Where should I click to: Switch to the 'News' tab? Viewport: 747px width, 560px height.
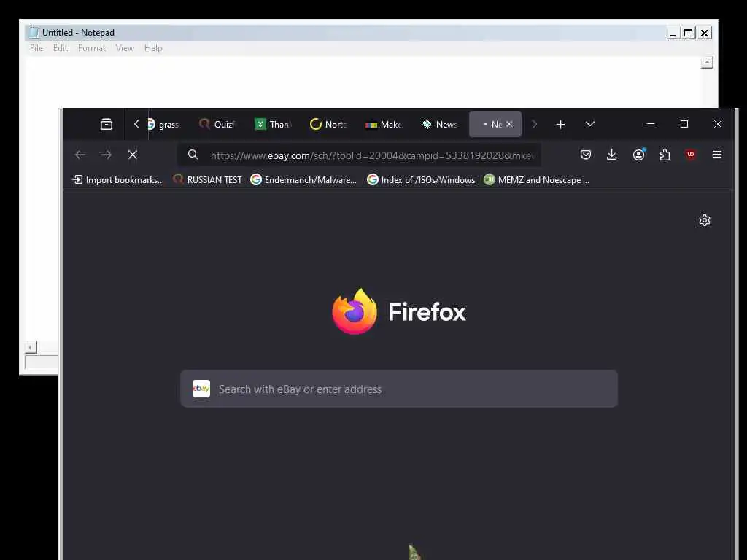(x=439, y=124)
